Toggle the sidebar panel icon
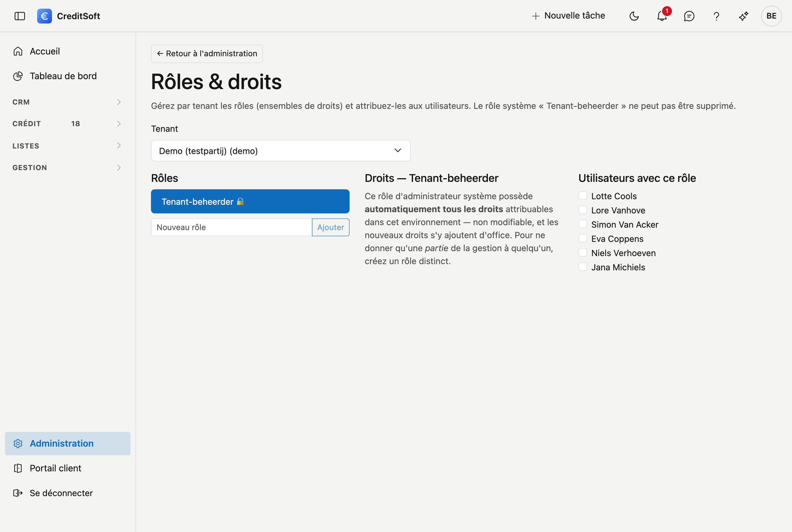 pos(20,16)
